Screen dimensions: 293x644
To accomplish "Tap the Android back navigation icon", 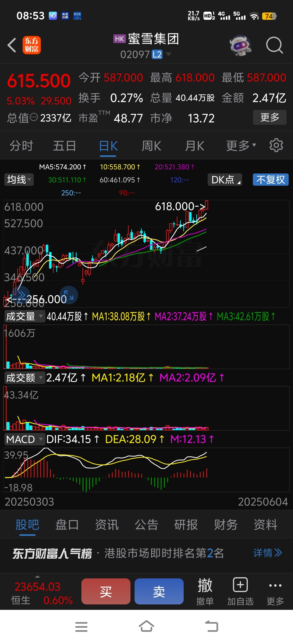I will coord(211,626).
